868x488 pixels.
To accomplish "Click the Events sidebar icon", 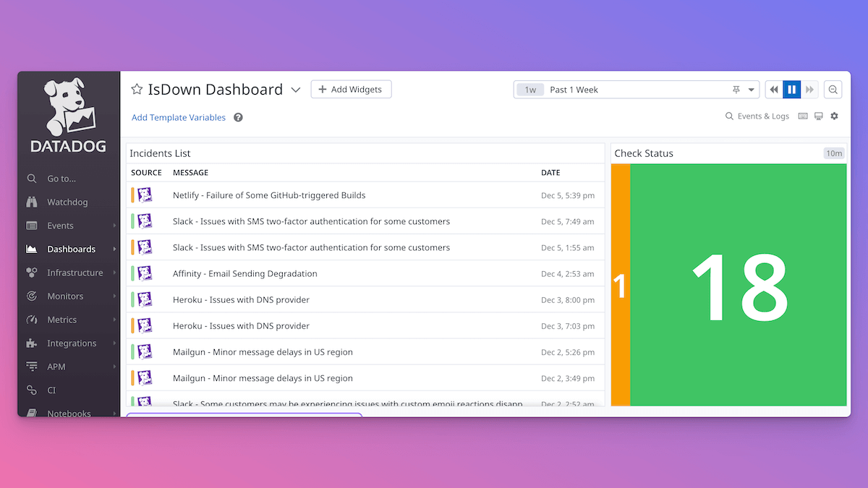I will pos(32,226).
